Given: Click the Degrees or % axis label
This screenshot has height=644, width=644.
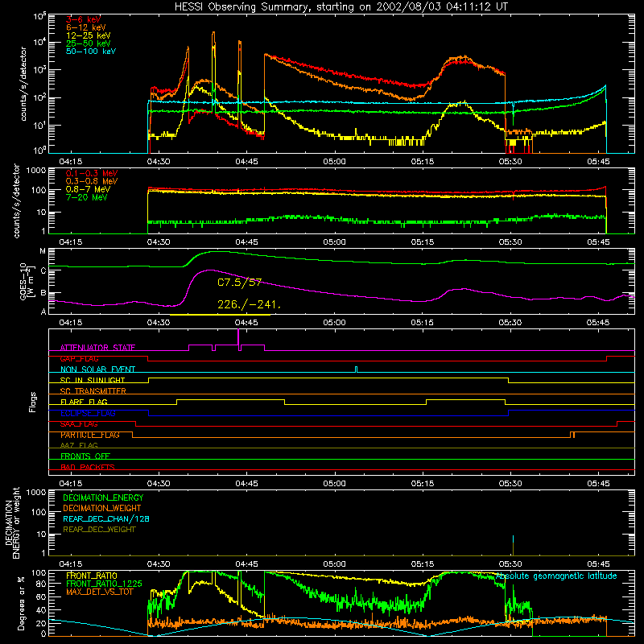Looking at the screenshot, I should 22,604.
